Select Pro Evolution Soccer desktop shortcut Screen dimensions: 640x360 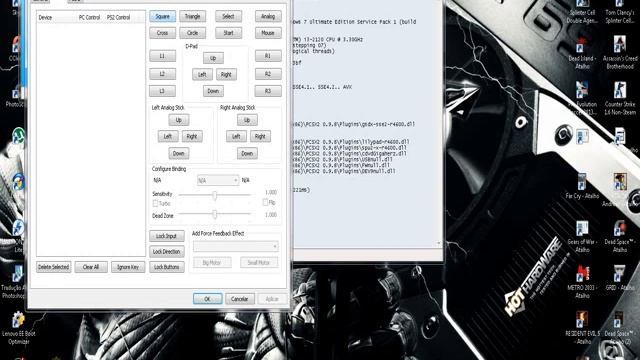tap(582, 98)
